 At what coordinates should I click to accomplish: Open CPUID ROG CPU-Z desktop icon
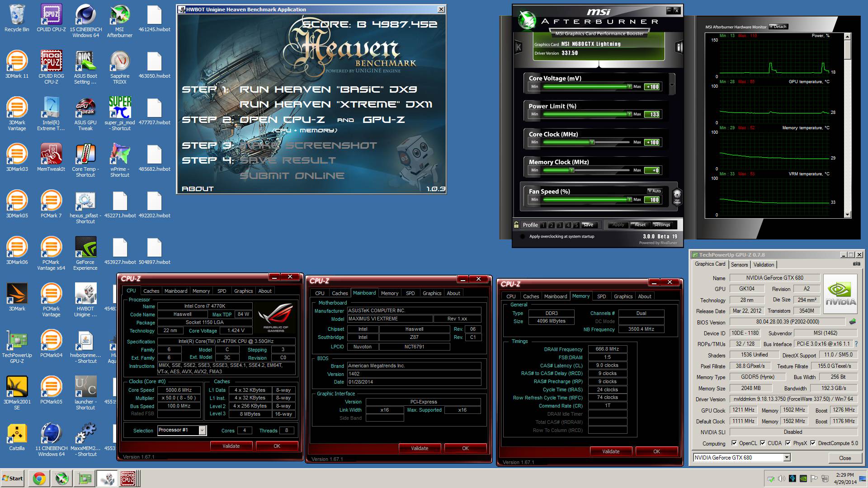tap(51, 67)
